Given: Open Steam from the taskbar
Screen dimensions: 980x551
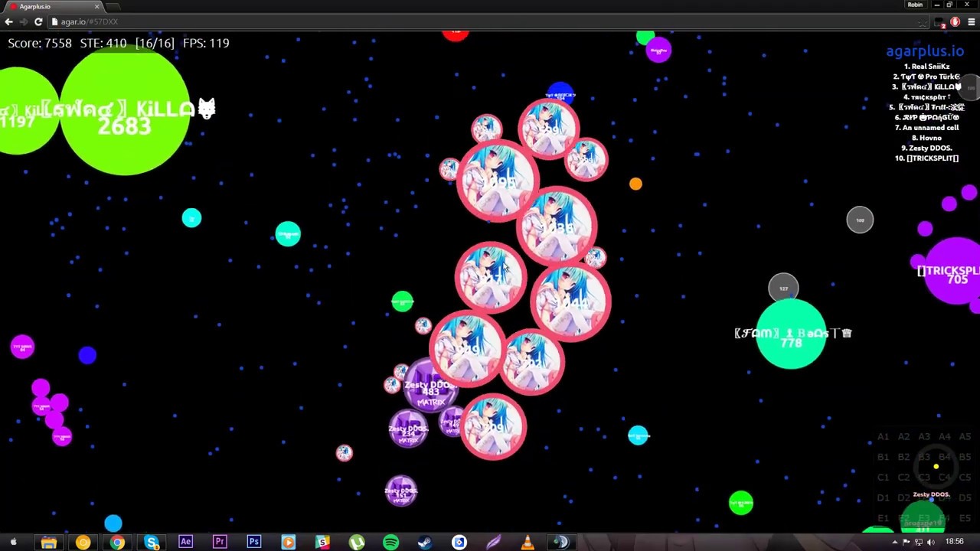Looking at the screenshot, I should [x=425, y=543].
